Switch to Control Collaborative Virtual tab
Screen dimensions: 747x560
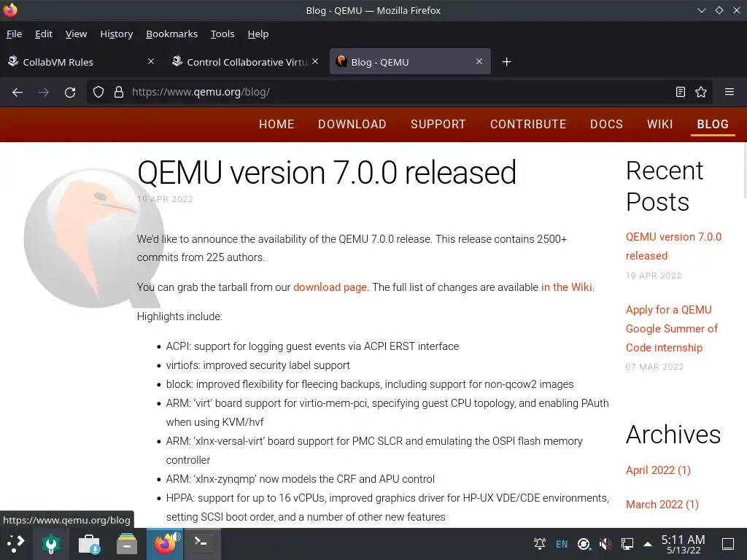click(245, 61)
